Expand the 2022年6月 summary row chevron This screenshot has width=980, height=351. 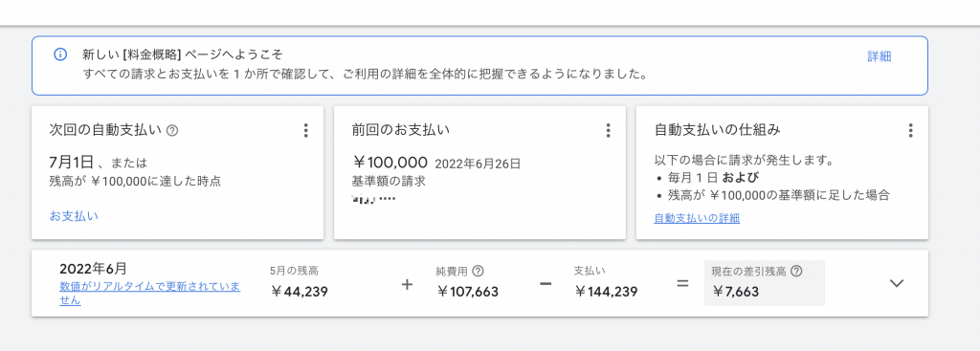(x=897, y=283)
